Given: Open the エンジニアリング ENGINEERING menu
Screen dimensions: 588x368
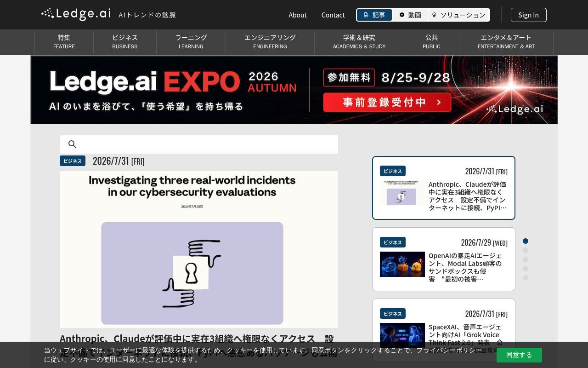Looking at the screenshot, I should point(270,41).
